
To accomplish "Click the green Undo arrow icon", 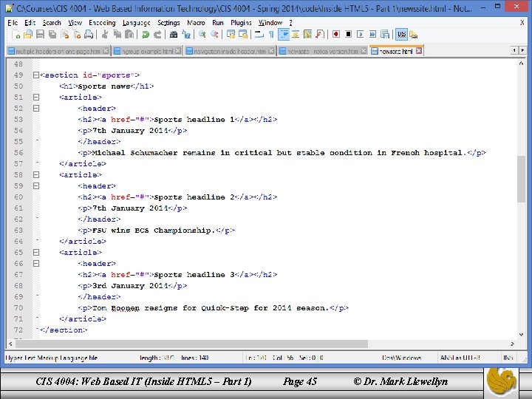I will (x=146, y=34).
